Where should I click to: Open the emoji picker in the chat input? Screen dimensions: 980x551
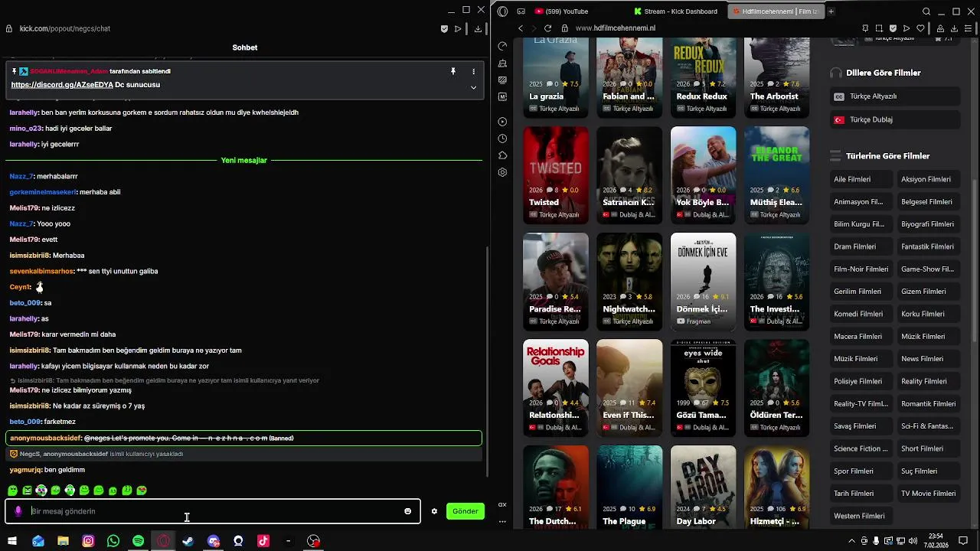coord(407,511)
